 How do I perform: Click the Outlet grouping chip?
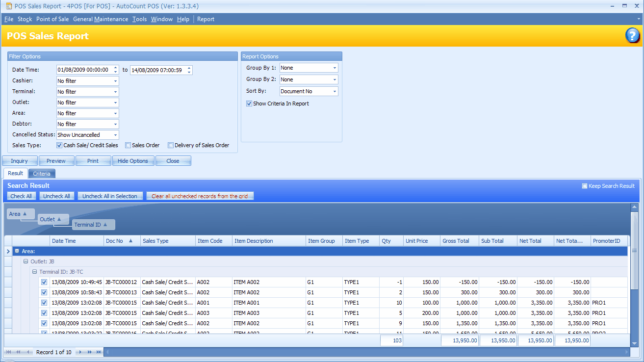53,219
